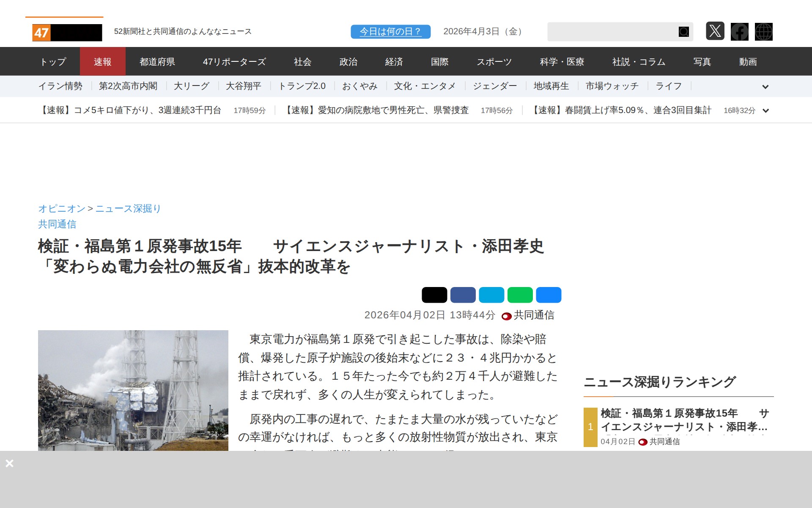
Task: Share article via black X share button
Action: point(434,295)
